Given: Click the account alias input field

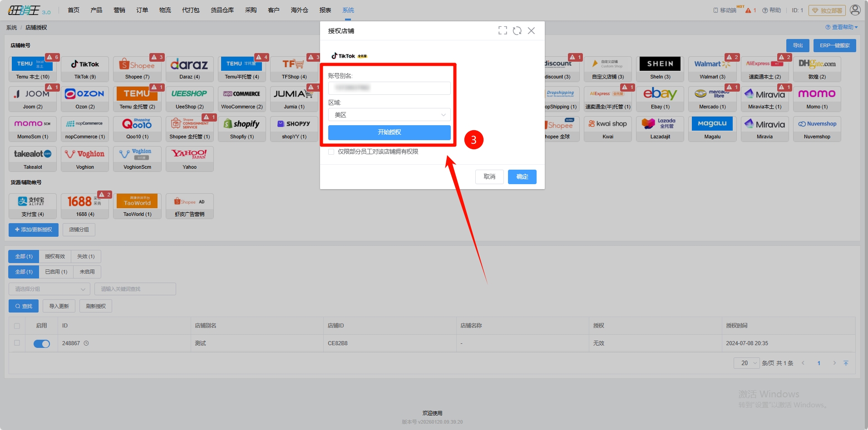Looking at the screenshot, I should click(389, 88).
